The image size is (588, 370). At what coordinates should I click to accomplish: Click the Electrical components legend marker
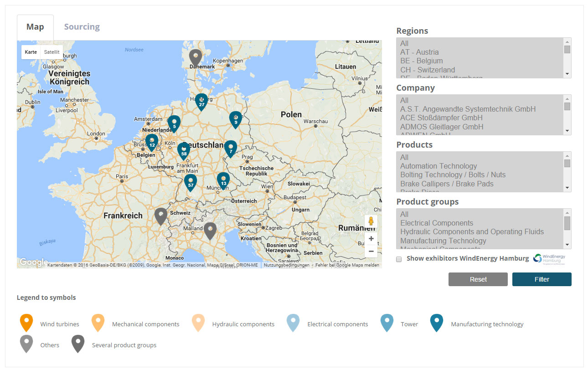pyautogui.click(x=293, y=323)
